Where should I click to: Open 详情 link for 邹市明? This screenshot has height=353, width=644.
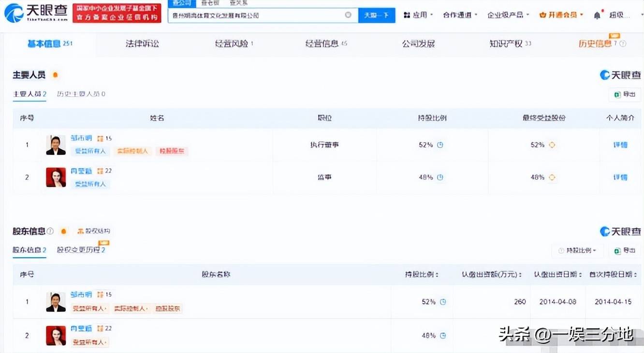pyautogui.click(x=620, y=145)
